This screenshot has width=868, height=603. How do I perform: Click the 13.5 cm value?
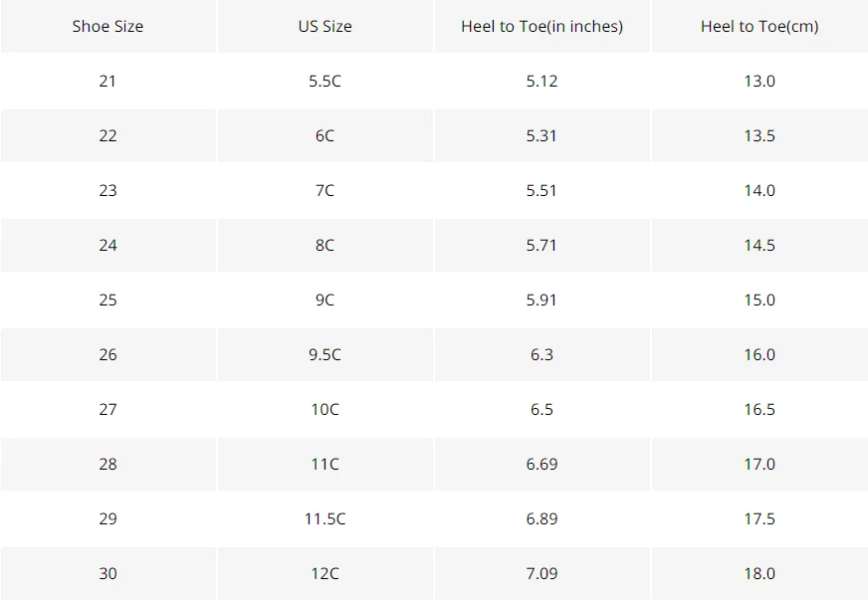click(759, 135)
